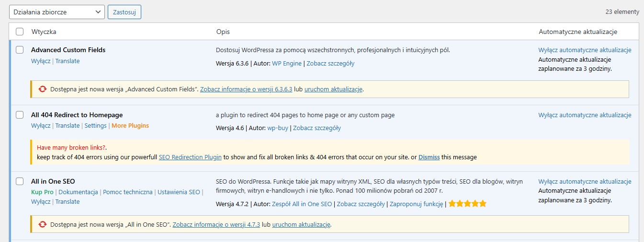Click Kup Pro for All in One SEO
This screenshot has height=242, width=644.
43,192
